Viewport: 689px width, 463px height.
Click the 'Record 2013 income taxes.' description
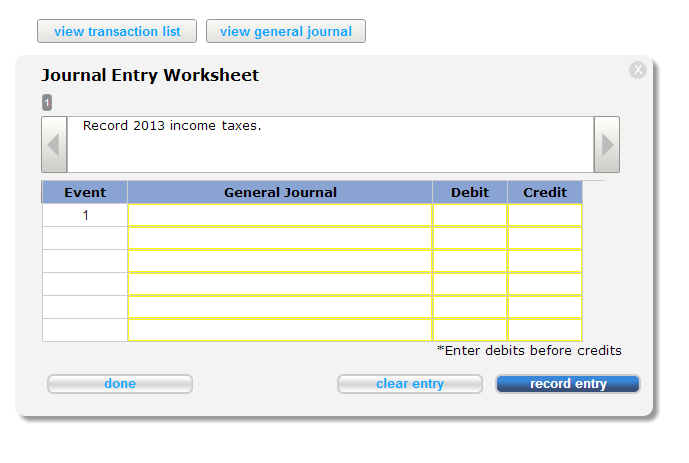[x=172, y=126]
